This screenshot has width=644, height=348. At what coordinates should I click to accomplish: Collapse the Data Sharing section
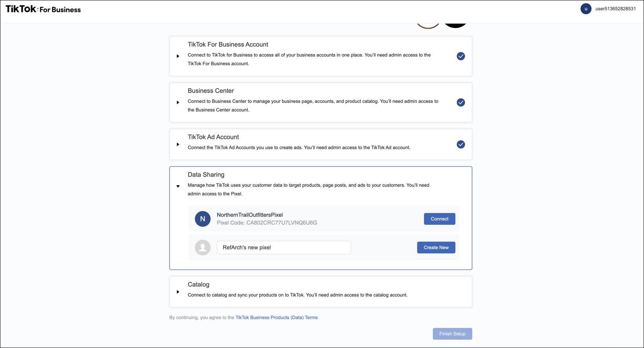pyautogui.click(x=178, y=186)
